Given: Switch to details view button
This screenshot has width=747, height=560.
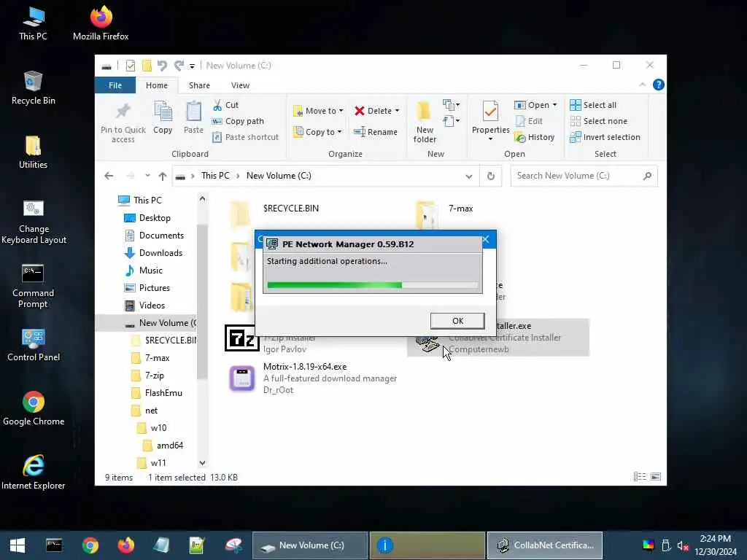Looking at the screenshot, I should point(639,477).
